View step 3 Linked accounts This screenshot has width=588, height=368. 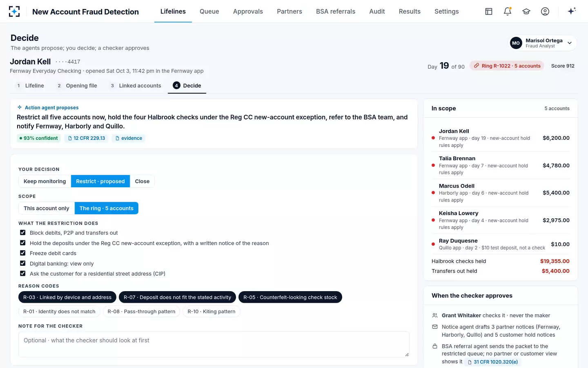tap(136, 85)
